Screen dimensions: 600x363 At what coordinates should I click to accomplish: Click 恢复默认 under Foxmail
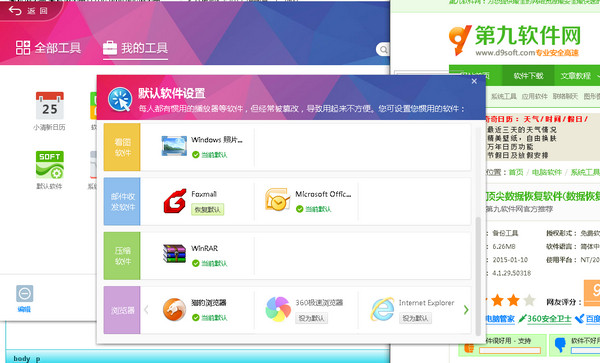pyautogui.click(x=207, y=210)
